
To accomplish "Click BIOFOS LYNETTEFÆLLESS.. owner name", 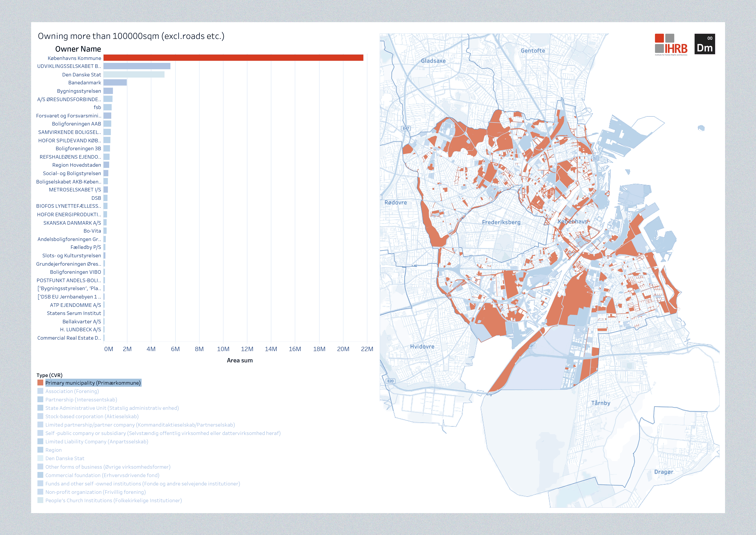I will (69, 206).
